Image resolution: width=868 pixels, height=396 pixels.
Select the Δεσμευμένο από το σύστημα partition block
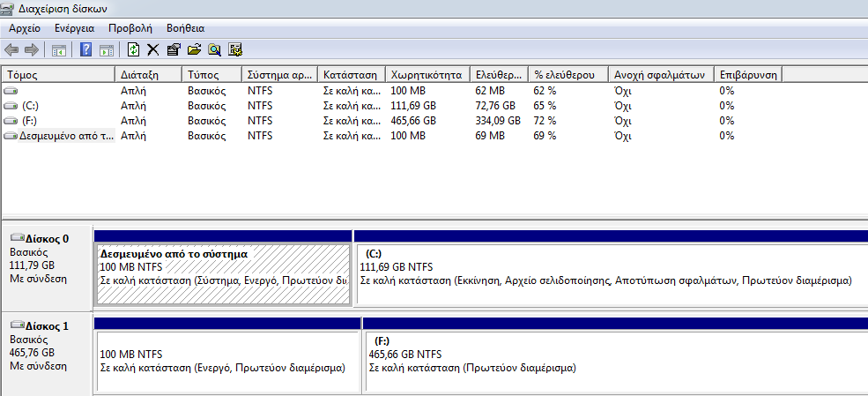[224, 273]
